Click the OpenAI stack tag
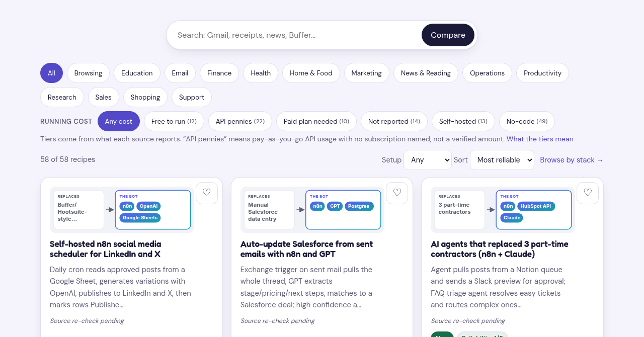 coord(148,206)
